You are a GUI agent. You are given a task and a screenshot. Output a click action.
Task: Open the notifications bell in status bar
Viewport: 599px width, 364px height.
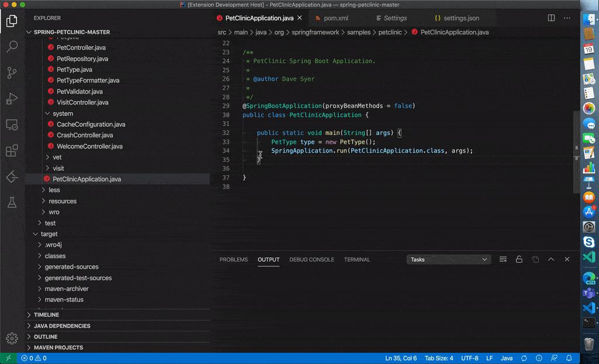click(569, 358)
